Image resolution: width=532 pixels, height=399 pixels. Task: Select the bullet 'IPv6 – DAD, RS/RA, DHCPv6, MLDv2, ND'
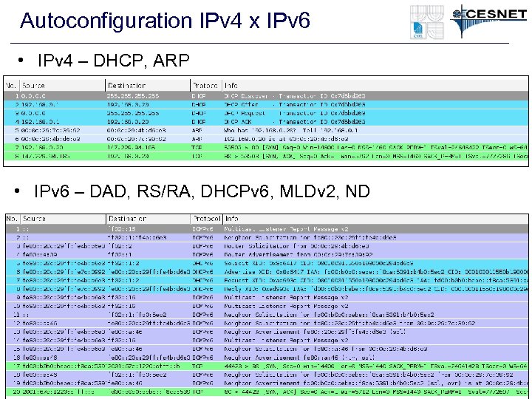click(202, 191)
